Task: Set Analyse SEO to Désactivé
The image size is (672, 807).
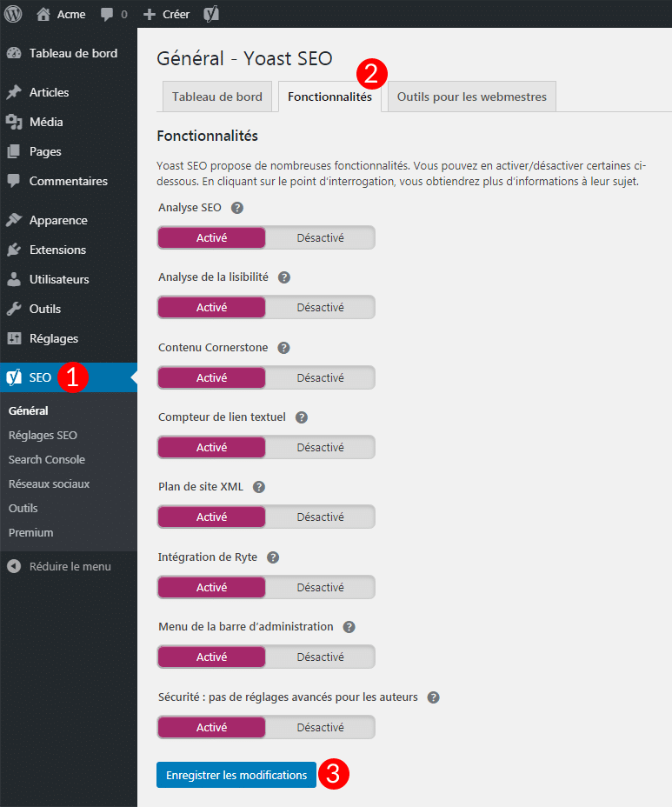Action: click(x=320, y=237)
